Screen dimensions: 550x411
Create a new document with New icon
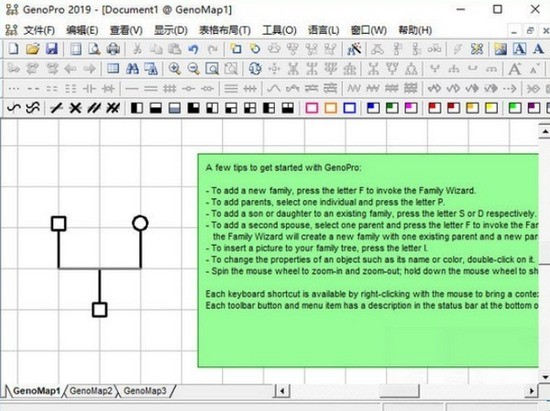(13, 49)
